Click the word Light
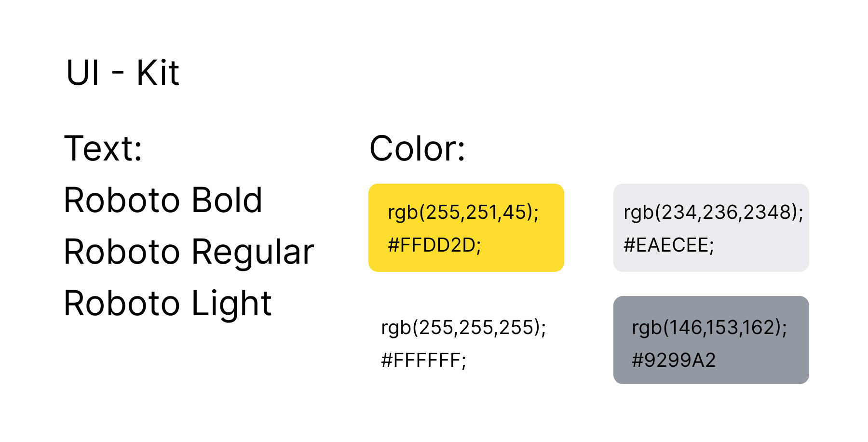The height and width of the screenshot is (442, 868). 231,304
